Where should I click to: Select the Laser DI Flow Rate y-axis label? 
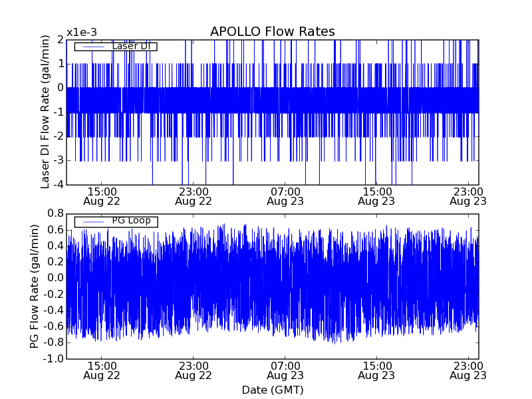(x=45, y=112)
